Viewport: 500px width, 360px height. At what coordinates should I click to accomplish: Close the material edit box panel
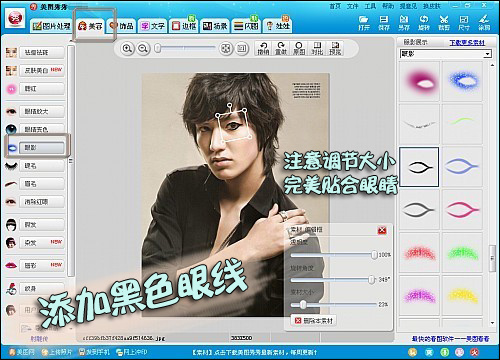click(382, 230)
